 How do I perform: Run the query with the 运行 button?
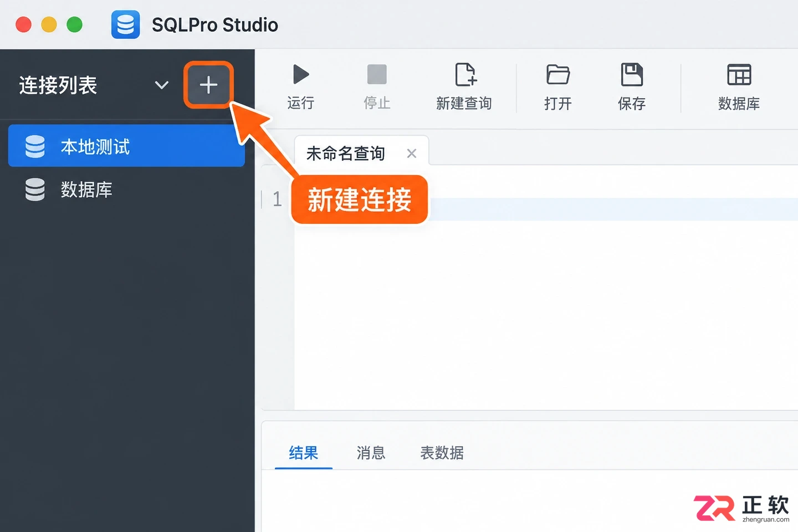301,87
